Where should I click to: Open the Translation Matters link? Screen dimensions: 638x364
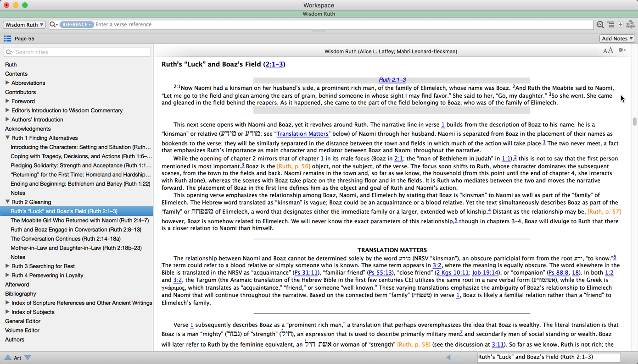(302, 134)
